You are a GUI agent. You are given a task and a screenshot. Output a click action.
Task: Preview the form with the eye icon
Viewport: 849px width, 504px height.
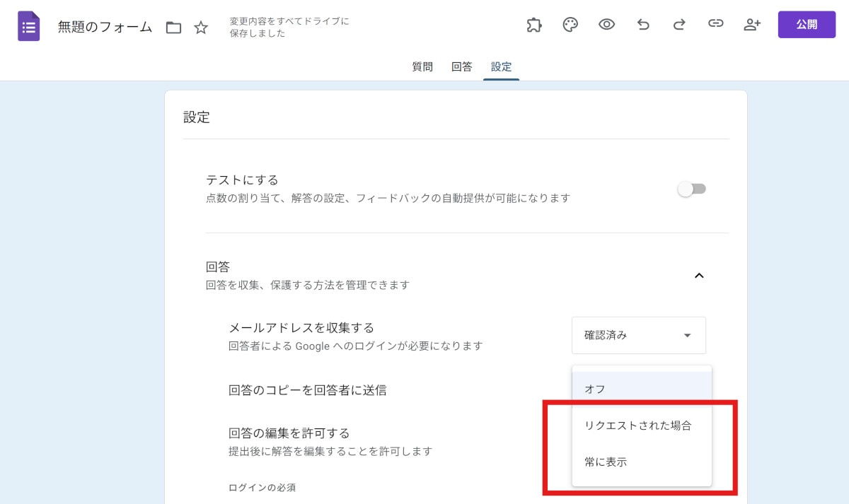click(606, 24)
